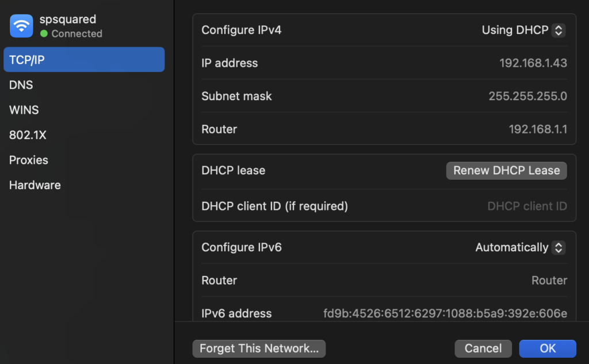
Task: Click the Wi-Fi network icon
Action: click(21, 26)
